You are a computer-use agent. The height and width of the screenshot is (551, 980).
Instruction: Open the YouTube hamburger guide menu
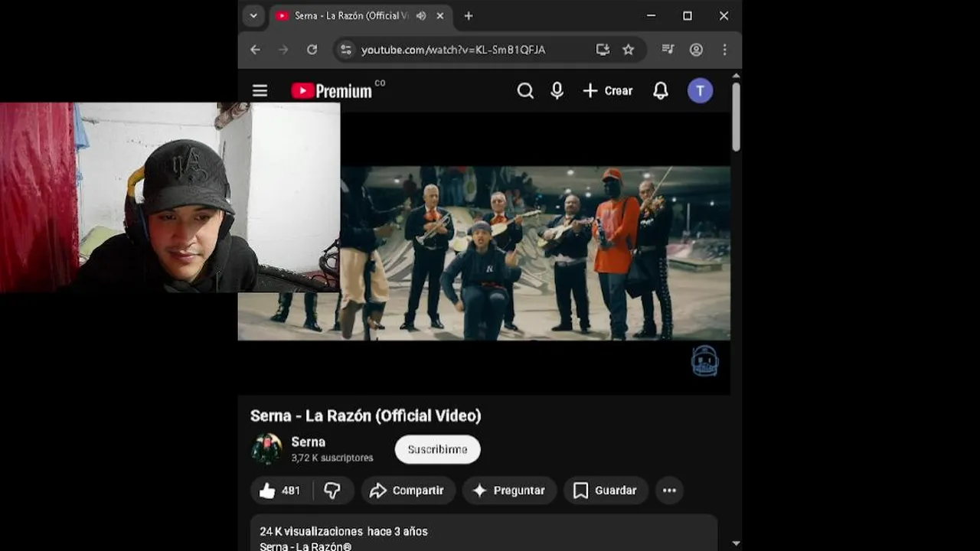click(x=260, y=91)
